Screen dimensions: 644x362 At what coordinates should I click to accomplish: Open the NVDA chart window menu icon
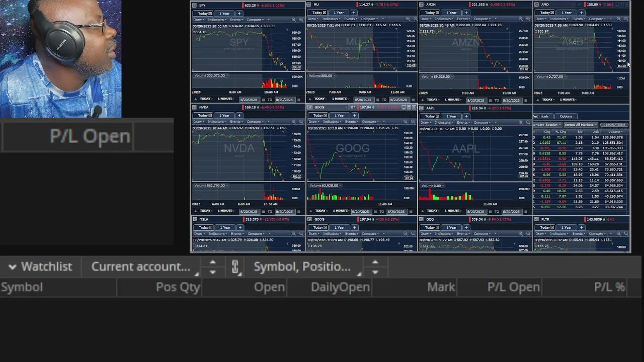(194, 107)
